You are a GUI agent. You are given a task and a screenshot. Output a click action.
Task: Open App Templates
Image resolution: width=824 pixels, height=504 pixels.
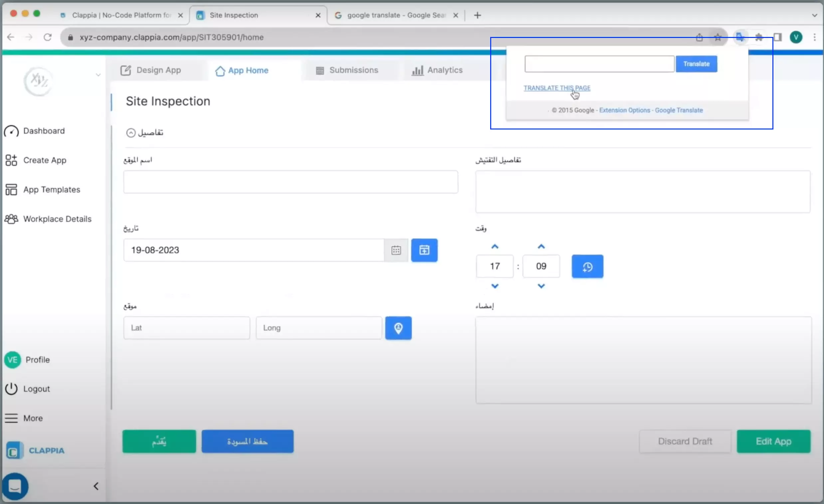pos(51,189)
